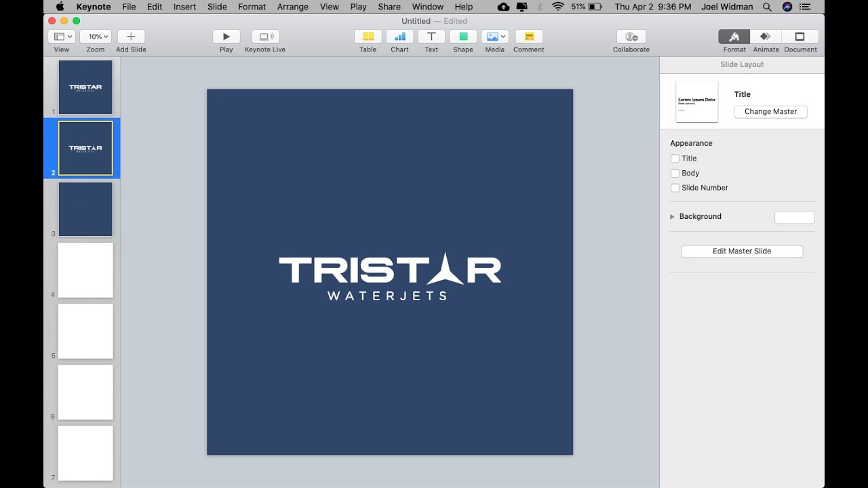Enable the Slide Number checkbox

tap(675, 188)
